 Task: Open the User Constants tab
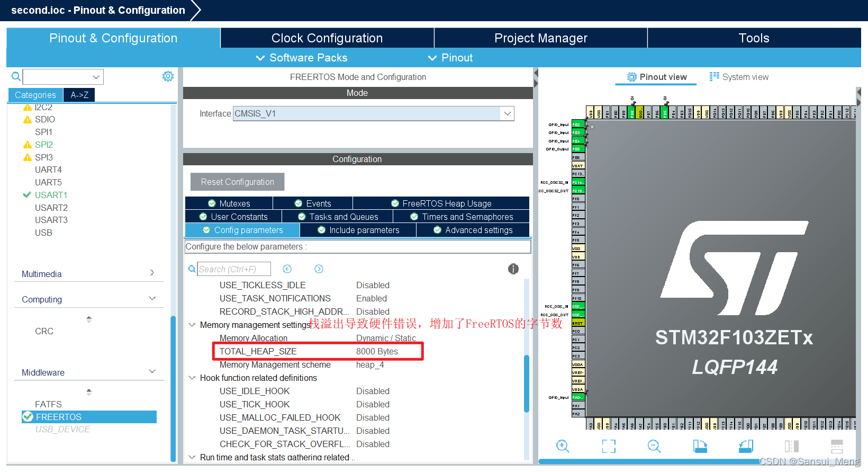[x=233, y=217]
